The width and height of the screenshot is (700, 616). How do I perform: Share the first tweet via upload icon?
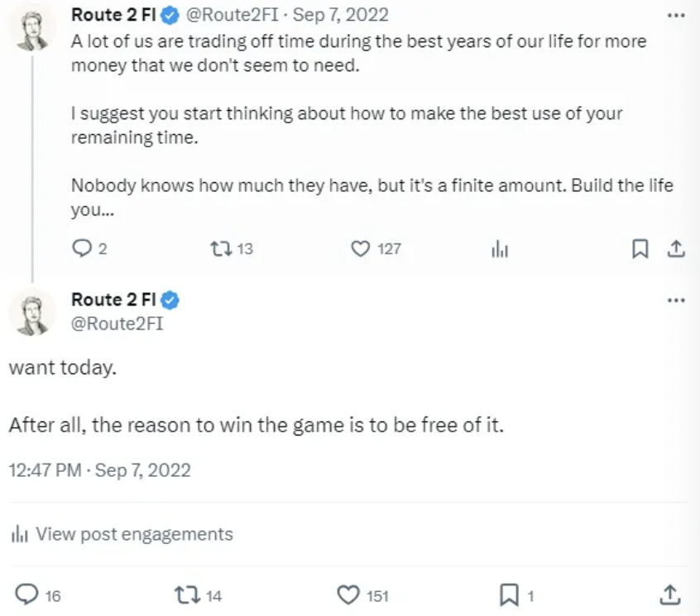tap(676, 248)
